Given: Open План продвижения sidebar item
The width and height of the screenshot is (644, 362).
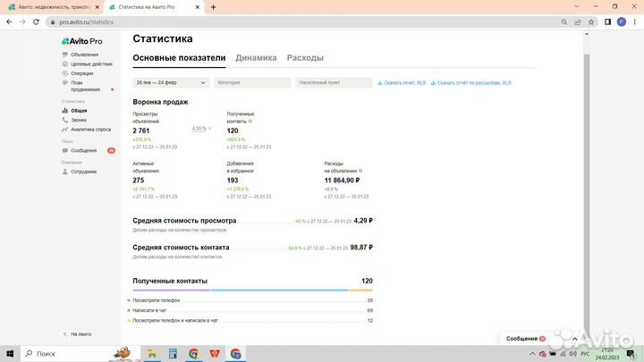Looking at the screenshot, I should 86,86.
